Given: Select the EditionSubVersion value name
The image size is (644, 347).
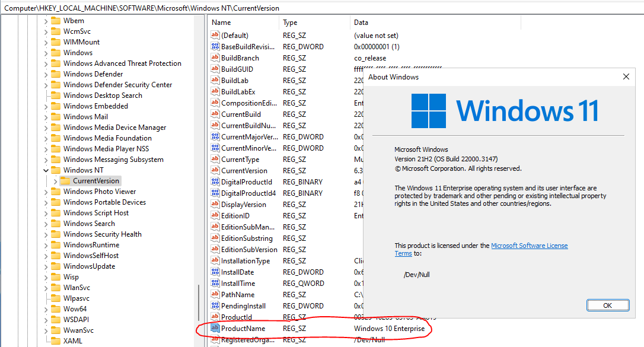Looking at the screenshot, I should click(249, 249).
